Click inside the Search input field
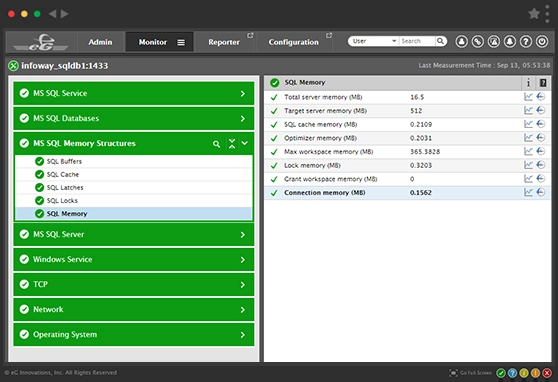 [x=417, y=41]
